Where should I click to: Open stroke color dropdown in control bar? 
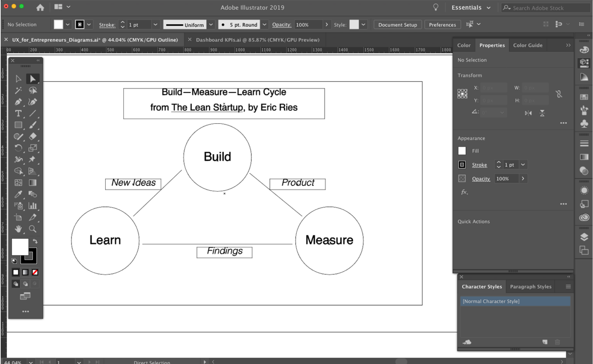coord(89,24)
